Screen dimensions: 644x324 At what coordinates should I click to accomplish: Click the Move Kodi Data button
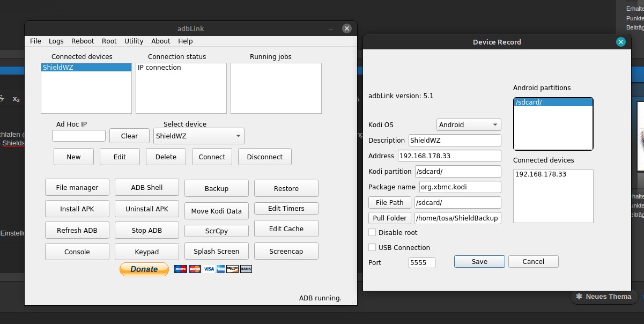217,211
